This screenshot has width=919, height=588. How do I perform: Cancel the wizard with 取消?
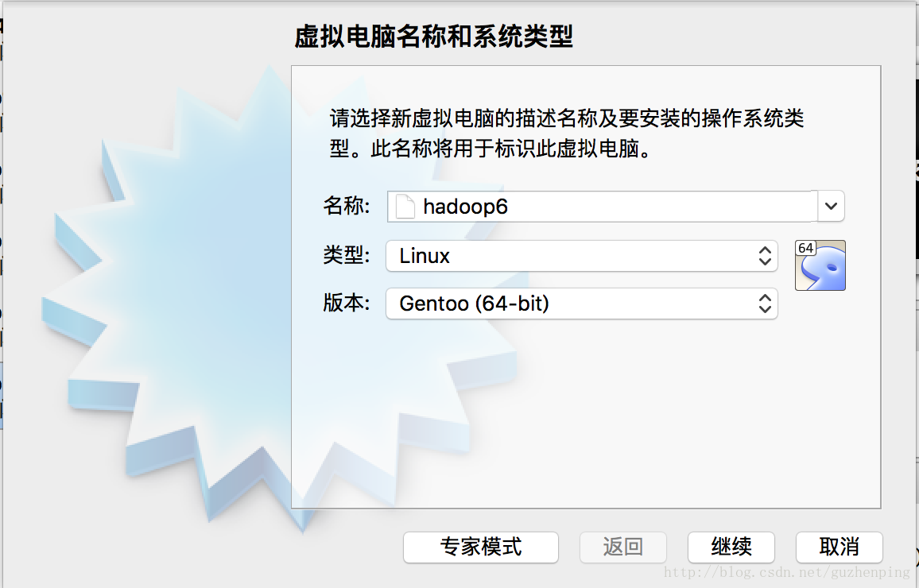839,547
